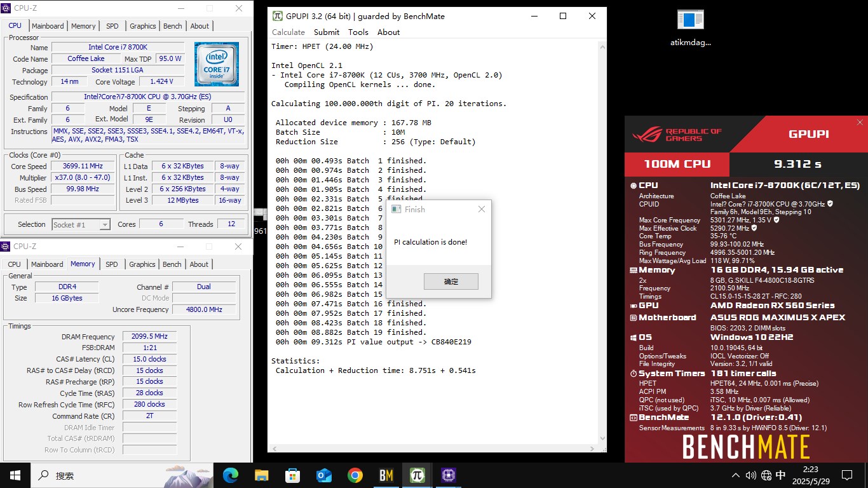Click the 100M CPU label in BenchMate

(x=677, y=164)
